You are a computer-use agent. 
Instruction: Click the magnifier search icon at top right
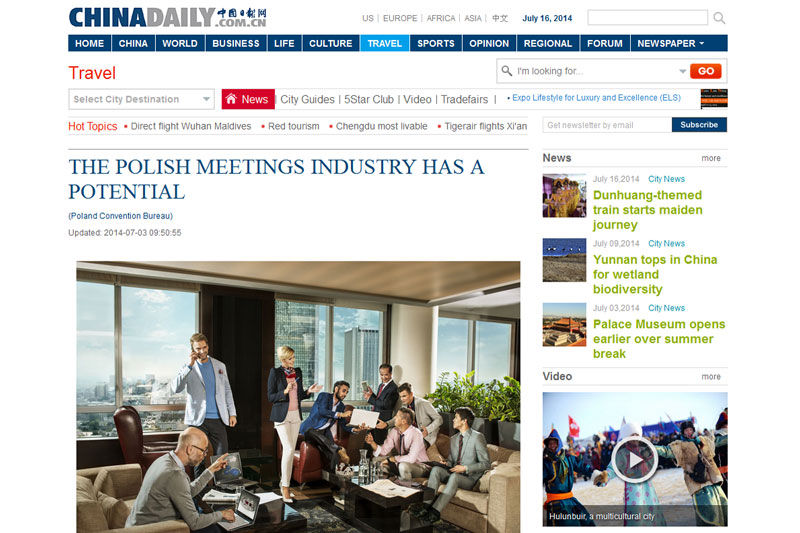(x=719, y=18)
